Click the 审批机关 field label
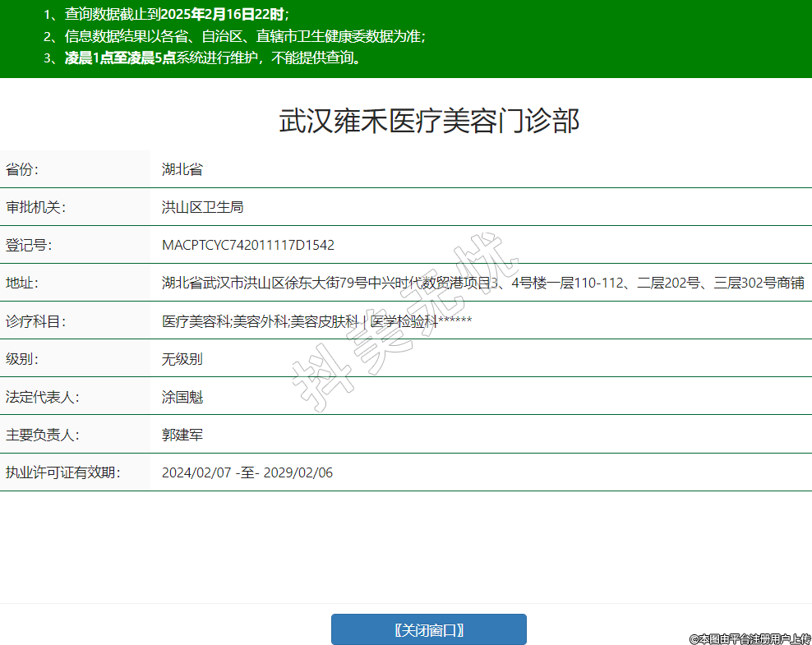This screenshot has width=812, height=645. click(35, 208)
